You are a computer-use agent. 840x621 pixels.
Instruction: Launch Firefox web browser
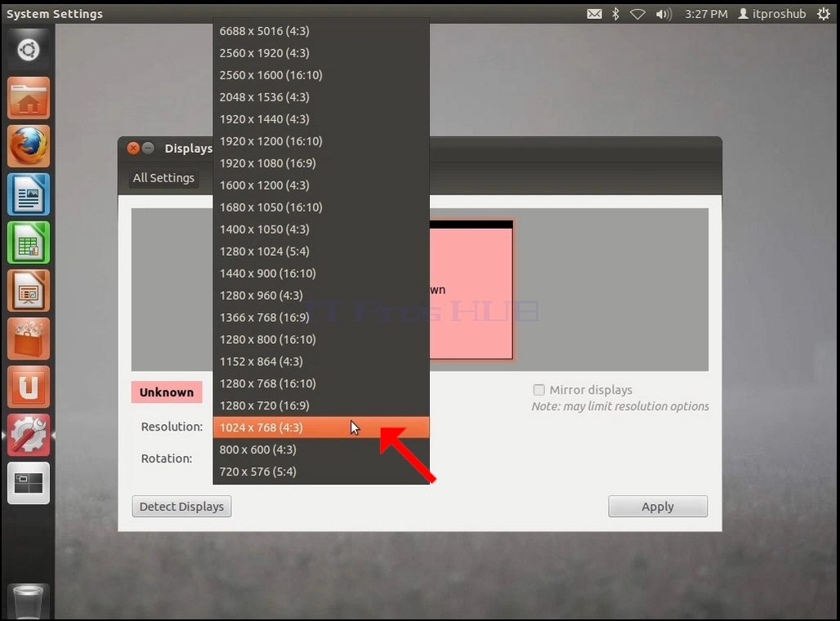[x=29, y=146]
